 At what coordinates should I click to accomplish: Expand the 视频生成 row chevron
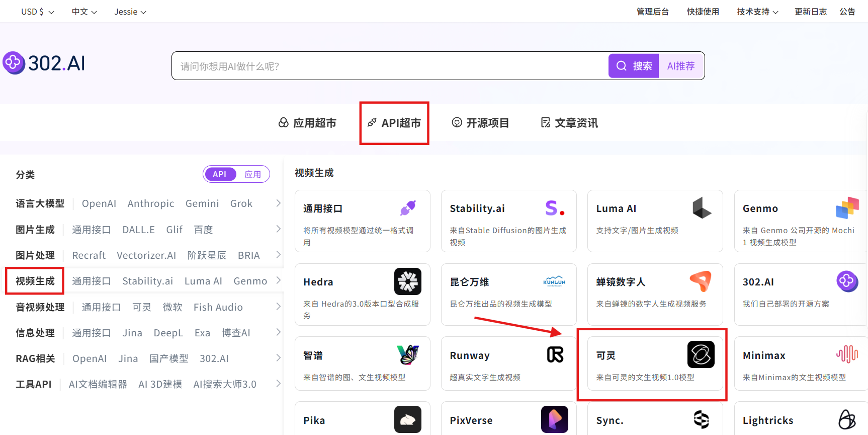[x=278, y=280]
